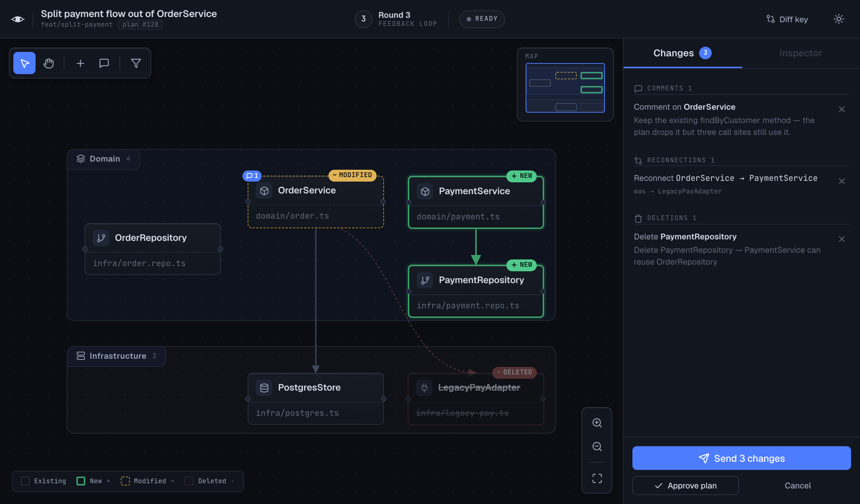Click the DELETED badge on LegacyPayAdapter
The image size is (860, 504).
[515, 372]
